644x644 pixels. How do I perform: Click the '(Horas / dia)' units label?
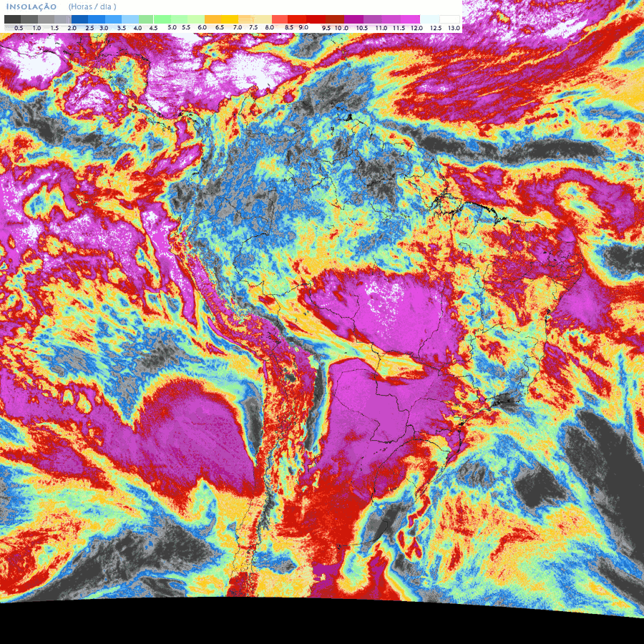click(x=92, y=7)
